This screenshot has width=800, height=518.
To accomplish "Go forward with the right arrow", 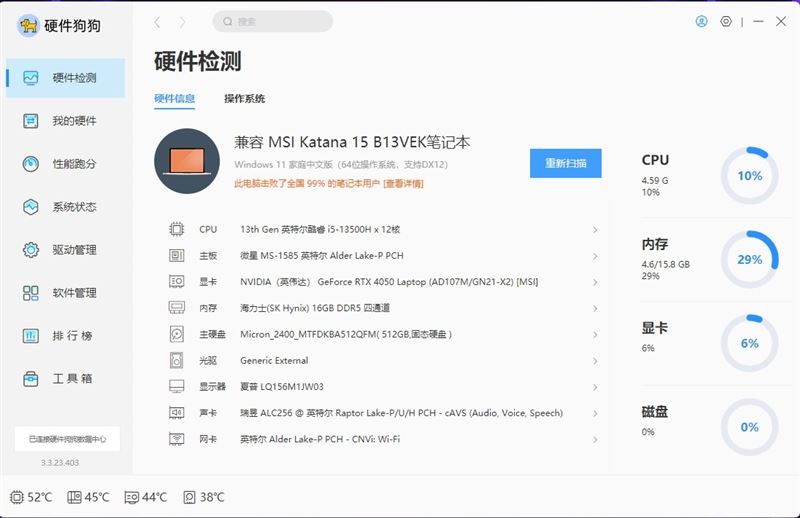I will point(182,22).
